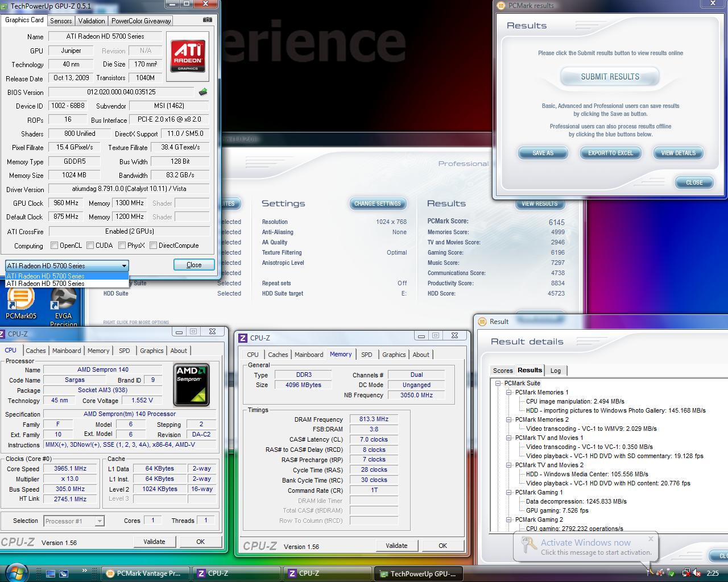Click the muted volume tray icon
The height and width of the screenshot is (582, 728).
[x=697, y=573]
